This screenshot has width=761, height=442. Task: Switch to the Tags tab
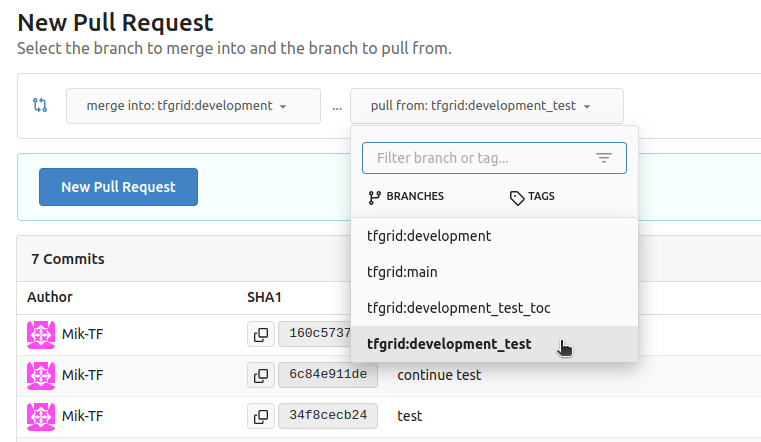532,197
